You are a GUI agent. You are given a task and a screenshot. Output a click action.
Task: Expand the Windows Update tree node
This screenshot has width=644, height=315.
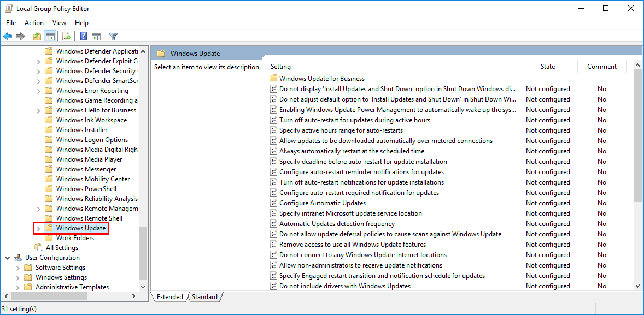38,228
